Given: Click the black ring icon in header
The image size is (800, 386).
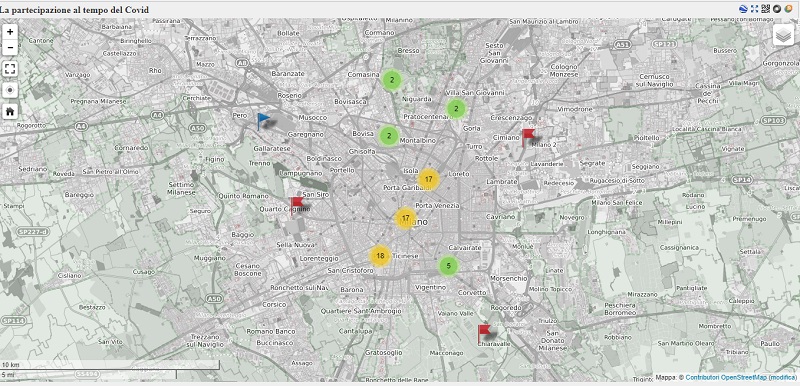Looking at the screenshot, I should coord(777,8).
